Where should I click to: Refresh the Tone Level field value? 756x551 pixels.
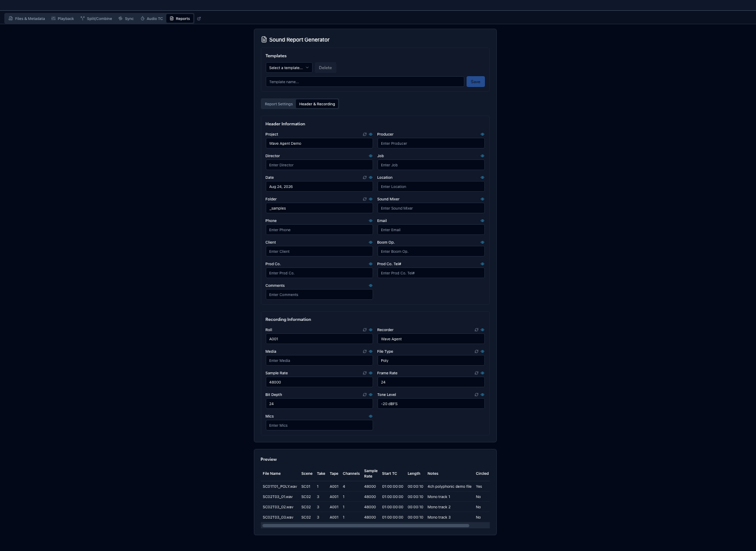(x=476, y=394)
